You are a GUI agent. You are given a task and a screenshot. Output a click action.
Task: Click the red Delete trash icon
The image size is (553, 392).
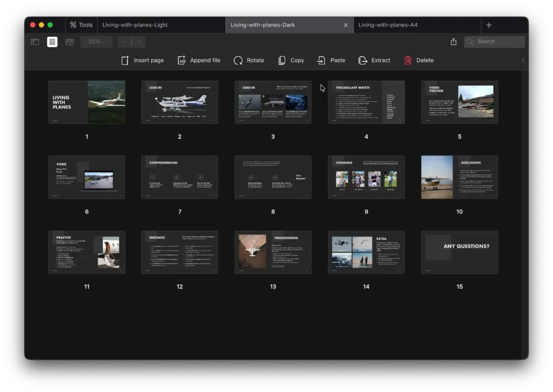tap(408, 60)
